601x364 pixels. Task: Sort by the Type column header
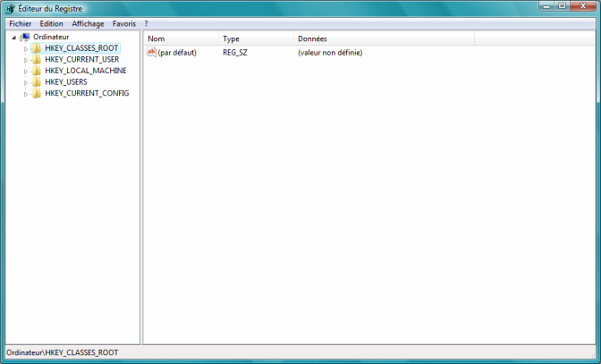(x=256, y=38)
